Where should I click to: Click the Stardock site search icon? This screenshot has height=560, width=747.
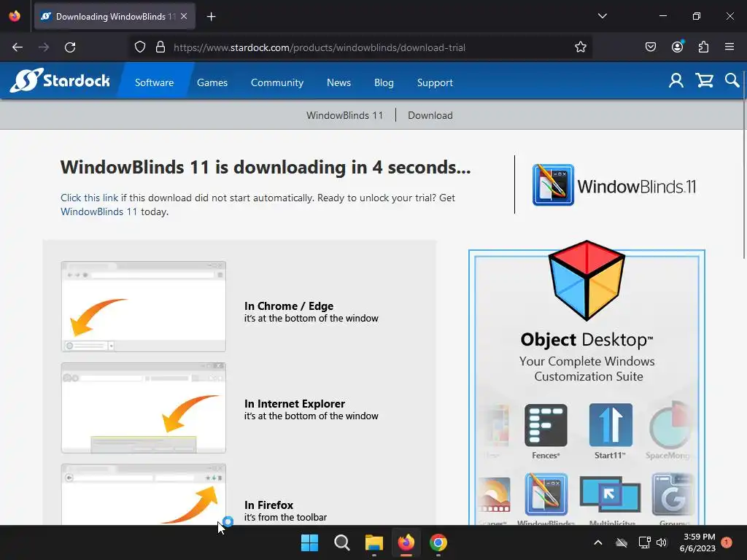coord(732,80)
